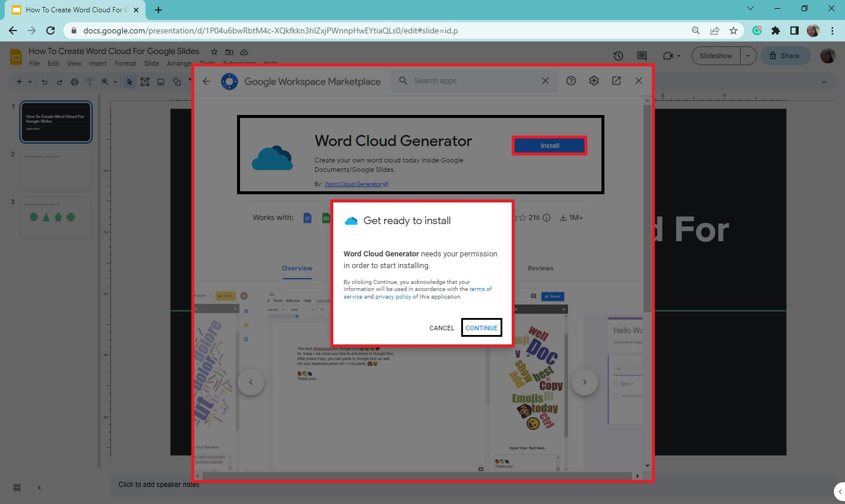Click the Google Workspace Marketplace logo
Screen dimensions: 845x504
(x=229, y=82)
